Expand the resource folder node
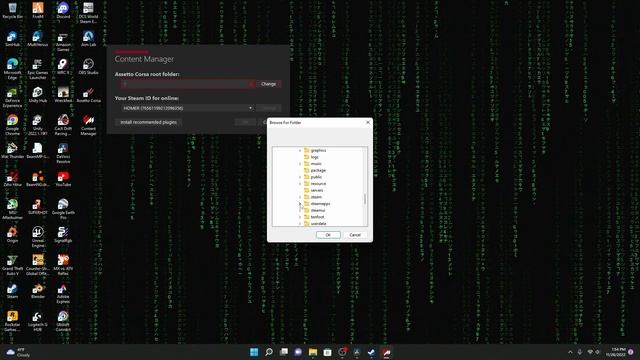640x360 pixels. pos(300,184)
